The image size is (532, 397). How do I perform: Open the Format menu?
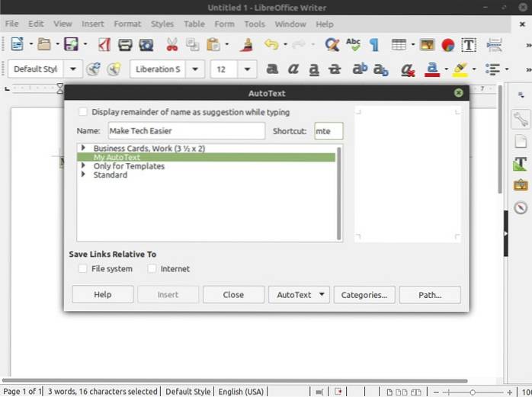(127, 24)
